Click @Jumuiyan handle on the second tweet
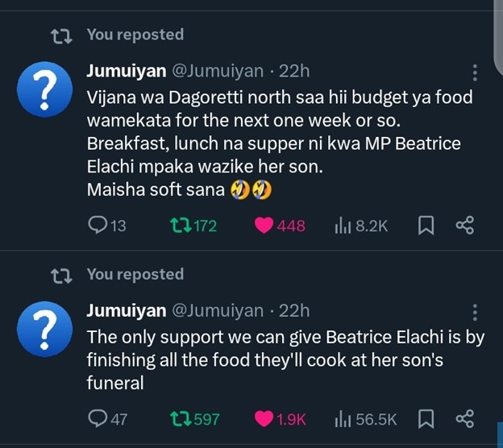This screenshot has width=503, height=448. [x=217, y=310]
